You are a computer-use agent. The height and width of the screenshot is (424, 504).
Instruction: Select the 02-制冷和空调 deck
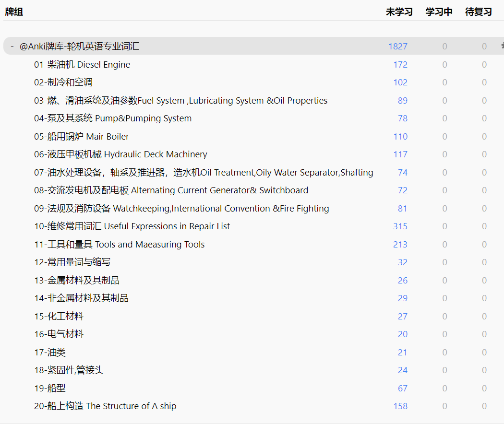tap(63, 82)
